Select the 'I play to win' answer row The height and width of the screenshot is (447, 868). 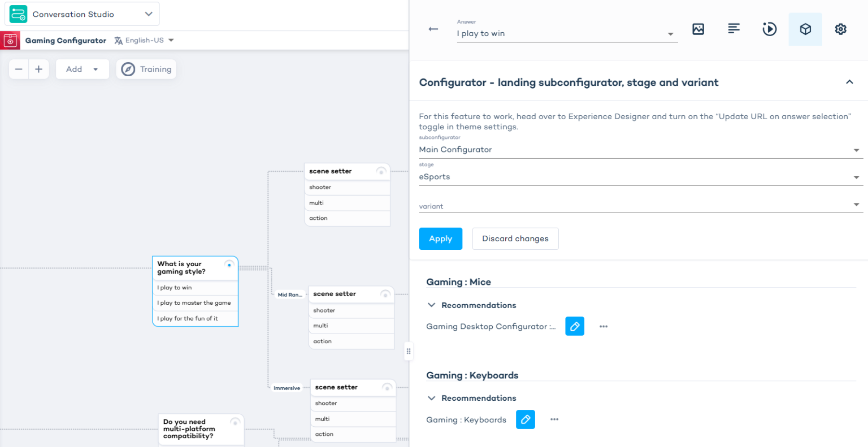[x=195, y=288]
